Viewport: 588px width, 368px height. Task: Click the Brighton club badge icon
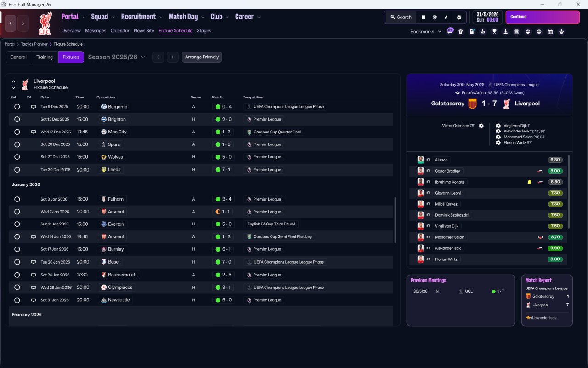104,119
